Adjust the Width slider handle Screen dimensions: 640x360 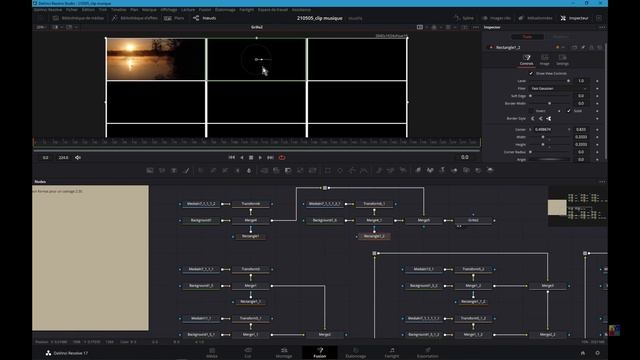click(x=542, y=137)
